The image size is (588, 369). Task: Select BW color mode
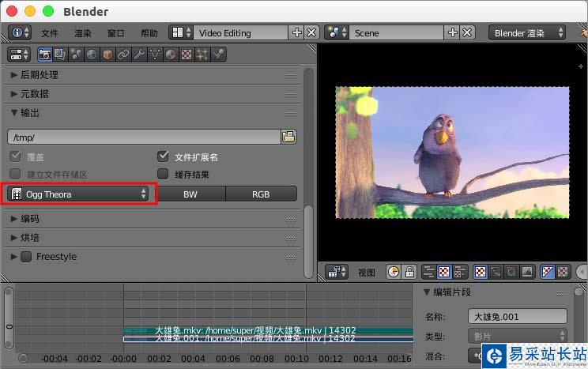coord(190,194)
